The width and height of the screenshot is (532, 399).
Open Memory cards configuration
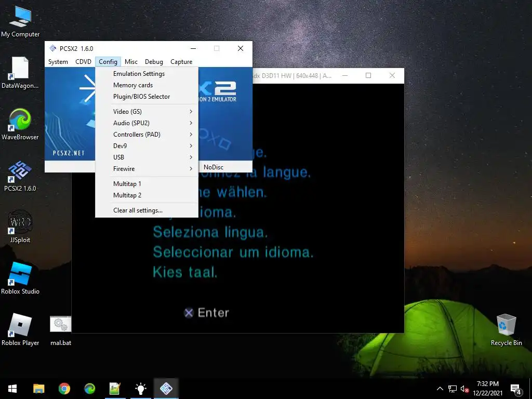[147, 85]
